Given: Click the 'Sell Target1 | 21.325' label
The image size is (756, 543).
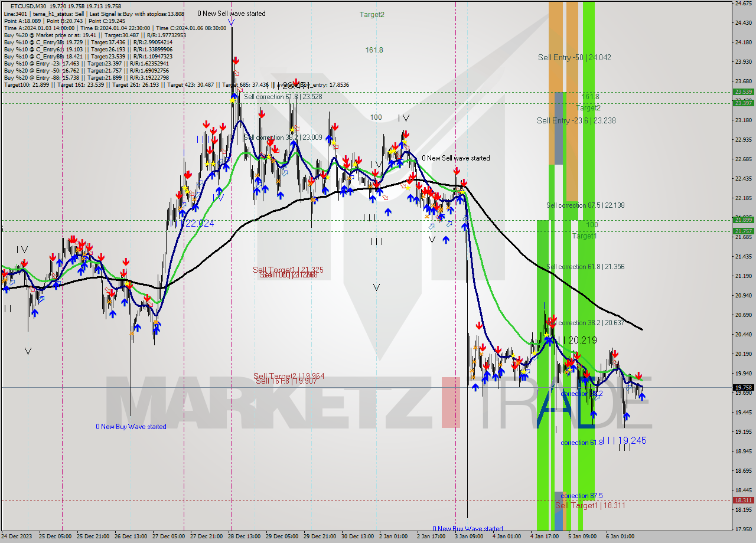Looking at the screenshot, I should 288,270.
